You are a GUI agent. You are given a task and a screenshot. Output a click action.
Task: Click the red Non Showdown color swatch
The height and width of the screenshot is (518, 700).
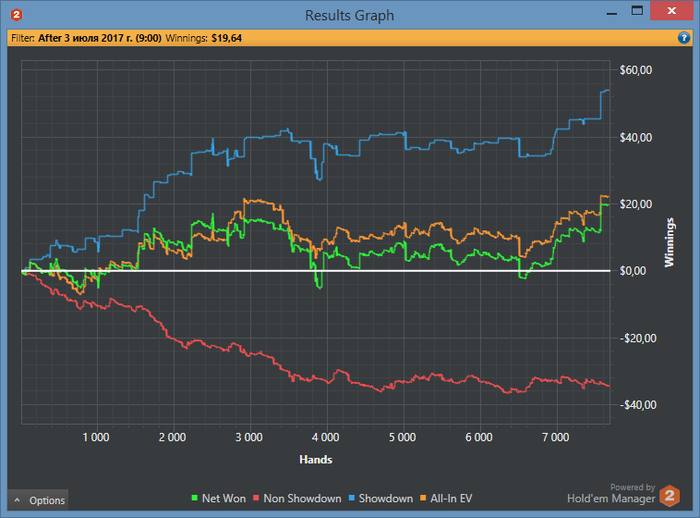256,498
